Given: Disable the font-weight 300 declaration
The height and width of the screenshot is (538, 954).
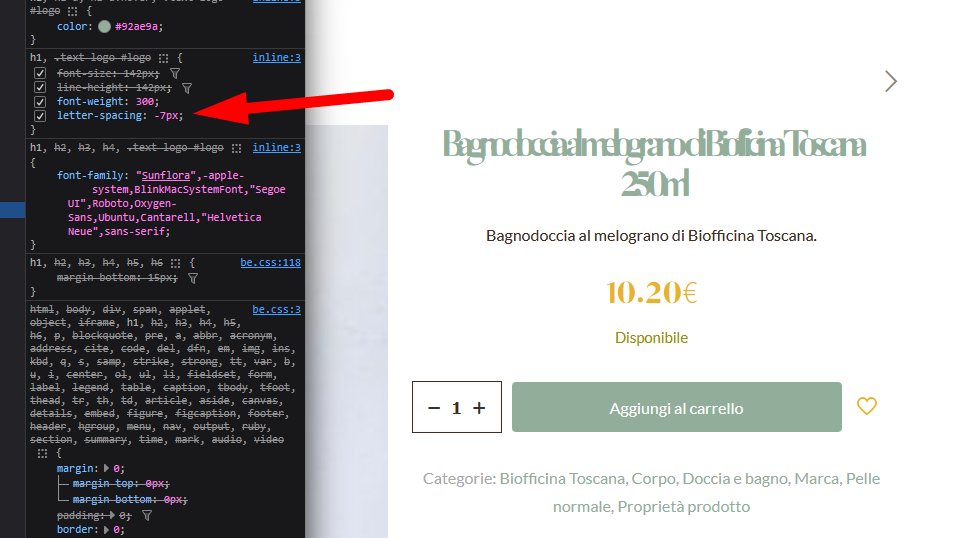Looking at the screenshot, I should 40,102.
